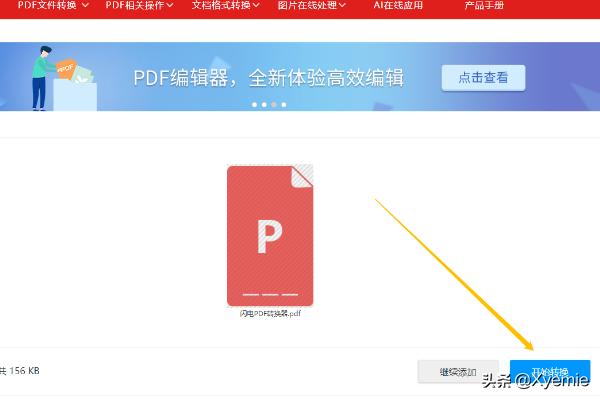This screenshot has width=600, height=400.
Task: Click the 闪电PDF转换器.pdf file name
Action: (x=270, y=314)
